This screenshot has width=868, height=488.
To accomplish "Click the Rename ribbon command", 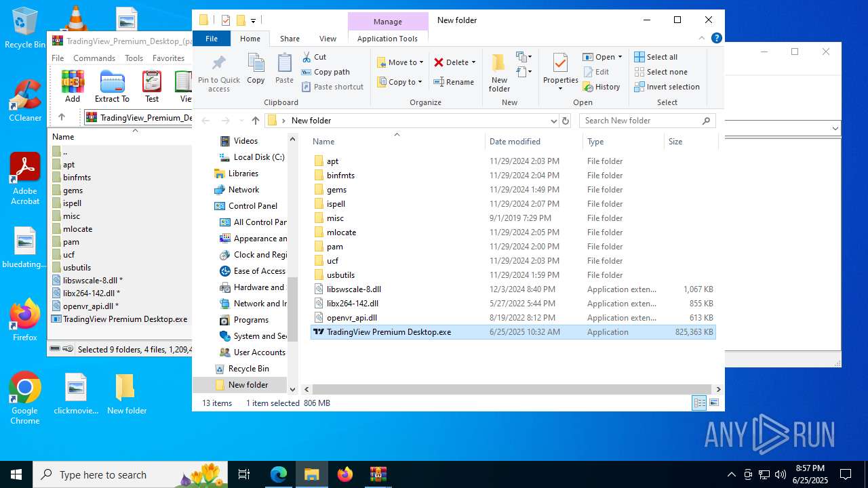I will [454, 82].
